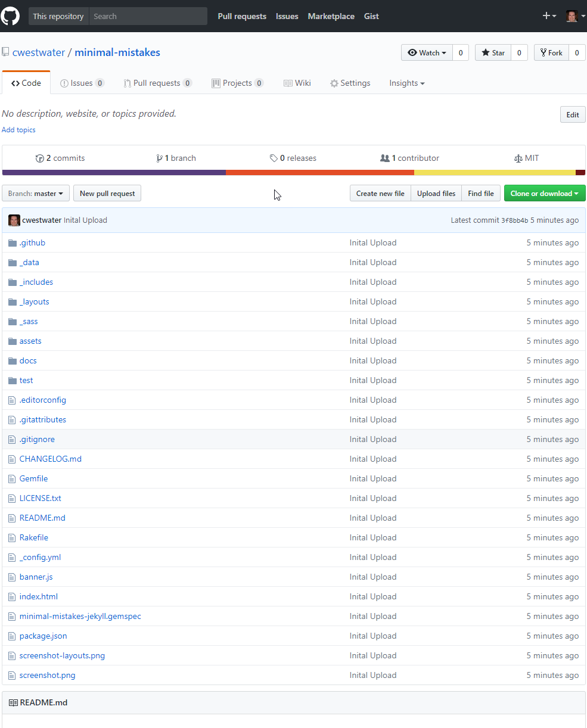Screen dimensions: 587x728
Task: Click the README.md book icon
Action: pyautogui.click(x=13, y=703)
